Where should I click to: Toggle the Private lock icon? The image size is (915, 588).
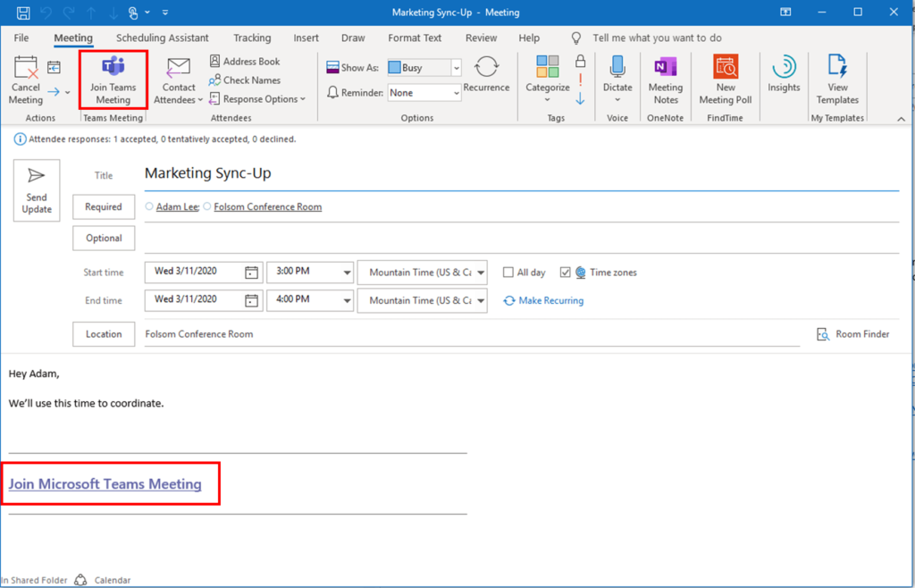click(x=580, y=61)
